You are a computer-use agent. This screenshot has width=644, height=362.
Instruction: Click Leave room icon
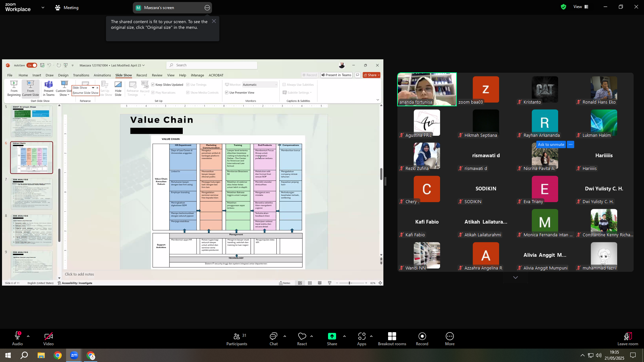pos(628,336)
